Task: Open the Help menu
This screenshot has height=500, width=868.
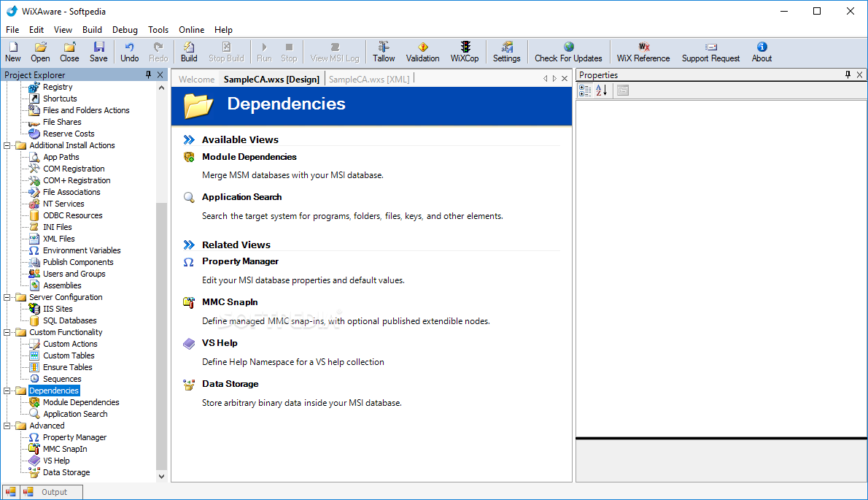Action: [224, 30]
